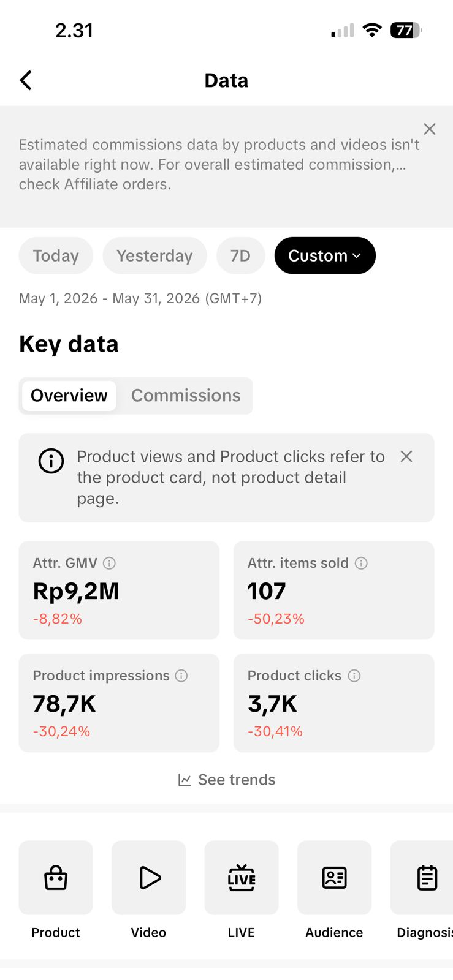
Task: Open the See trends link
Action: tap(227, 780)
